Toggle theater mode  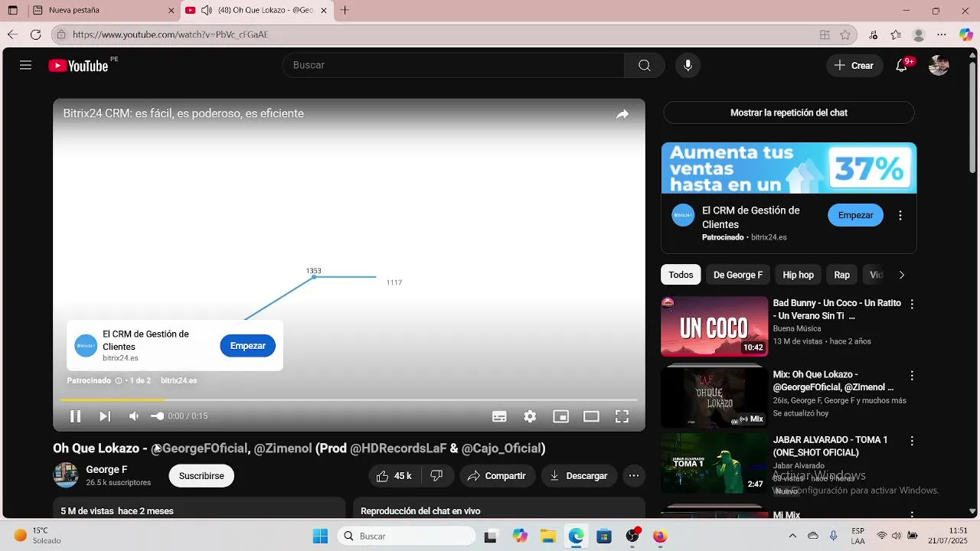[591, 416]
